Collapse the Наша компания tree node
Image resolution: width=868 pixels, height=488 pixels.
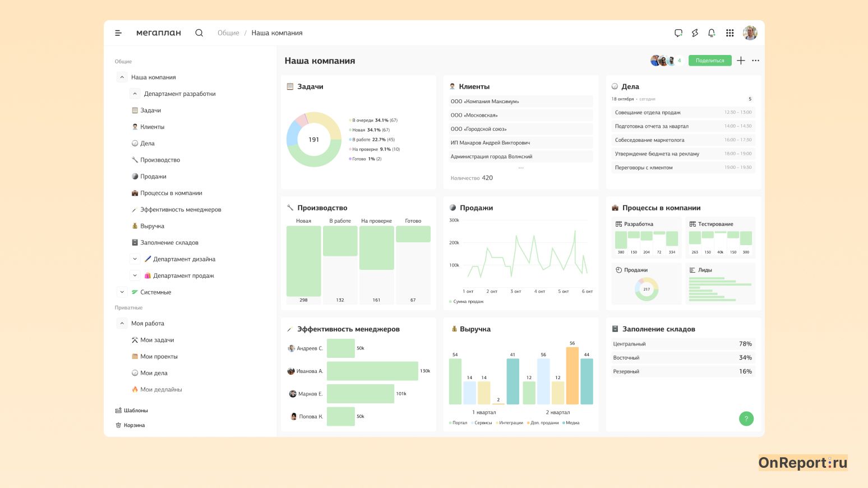[122, 77]
